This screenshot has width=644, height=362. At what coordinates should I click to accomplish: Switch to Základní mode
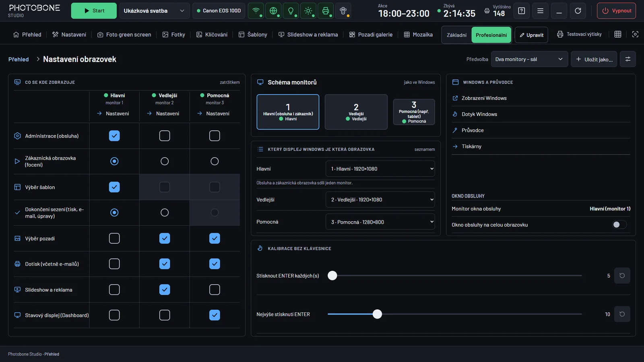[456, 35]
